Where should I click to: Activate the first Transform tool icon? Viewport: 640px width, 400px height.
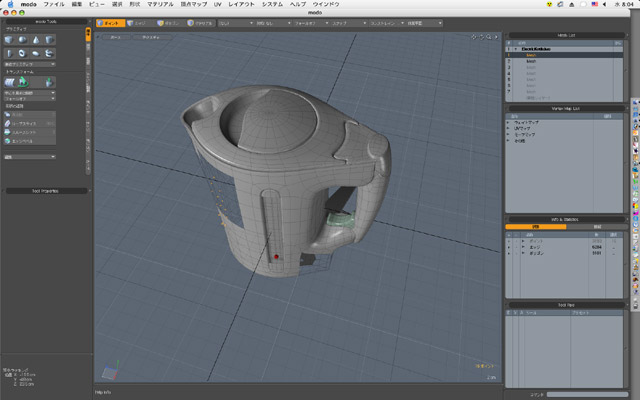point(9,82)
